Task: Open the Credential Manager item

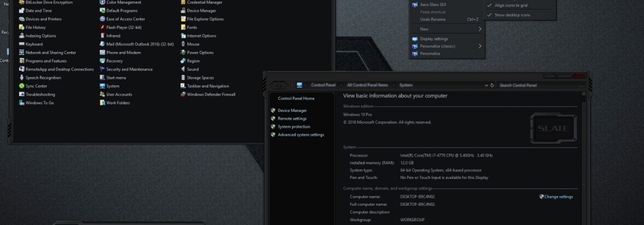Action: click(201, 3)
